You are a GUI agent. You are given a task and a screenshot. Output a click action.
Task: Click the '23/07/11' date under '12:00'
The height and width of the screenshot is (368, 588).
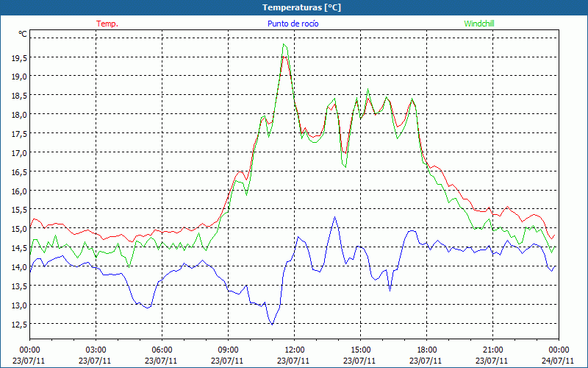pyautogui.click(x=293, y=361)
